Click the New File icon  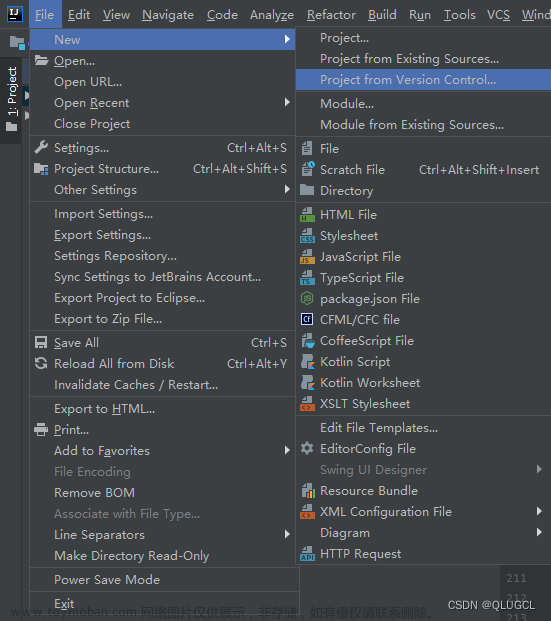[x=307, y=149]
